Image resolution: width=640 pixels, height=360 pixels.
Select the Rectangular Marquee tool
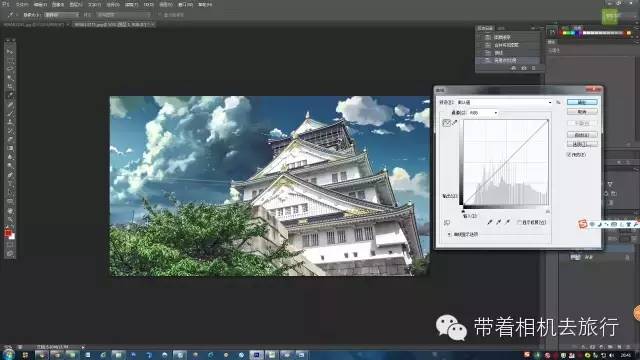pos(10,60)
